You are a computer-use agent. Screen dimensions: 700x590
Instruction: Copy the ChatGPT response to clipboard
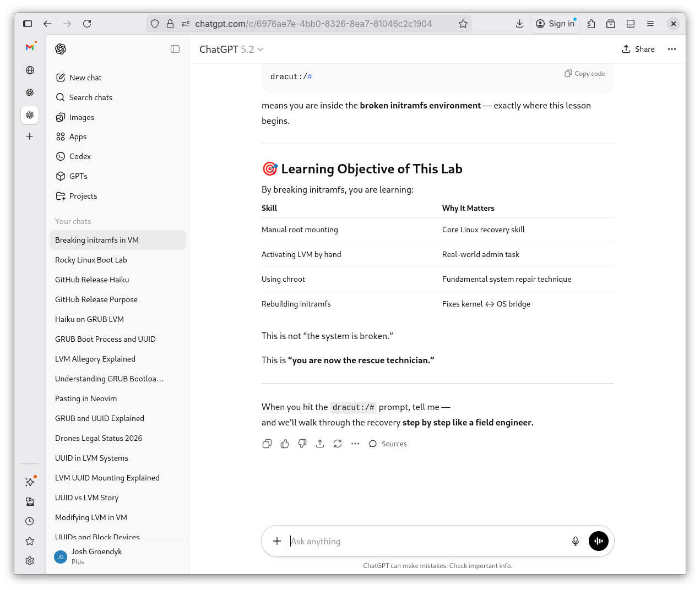click(267, 444)
